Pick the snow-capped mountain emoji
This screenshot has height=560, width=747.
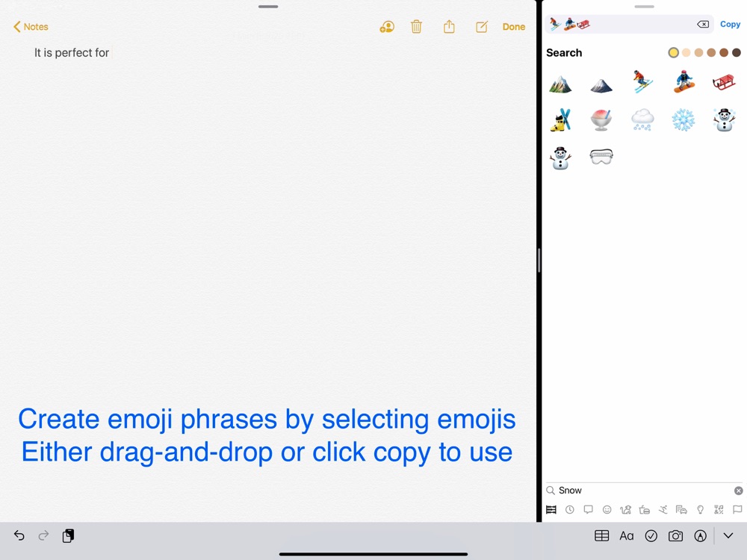pos(560,84)
